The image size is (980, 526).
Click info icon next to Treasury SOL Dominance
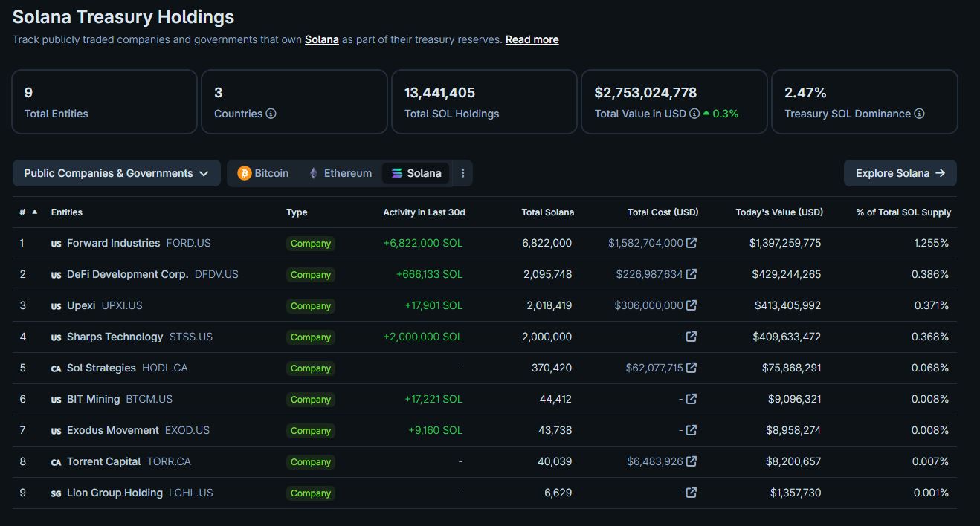pyautogui.click(x=919, y=114)
